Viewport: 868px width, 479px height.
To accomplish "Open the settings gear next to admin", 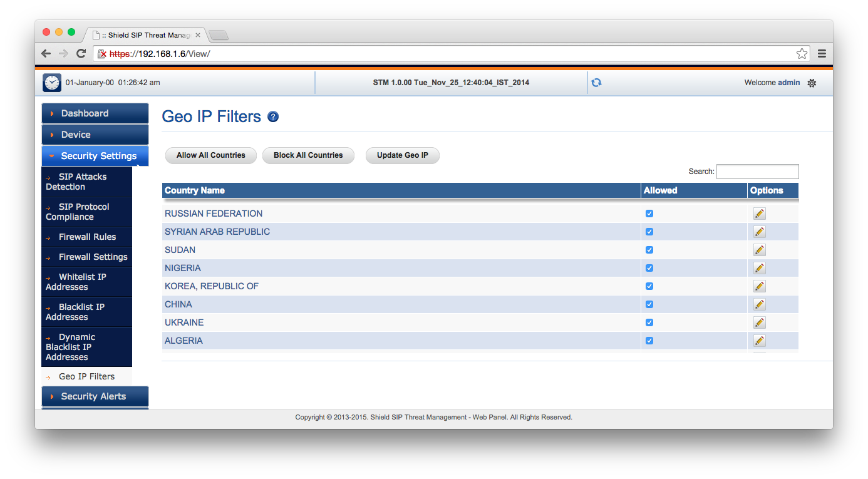I will click(812, 83).
